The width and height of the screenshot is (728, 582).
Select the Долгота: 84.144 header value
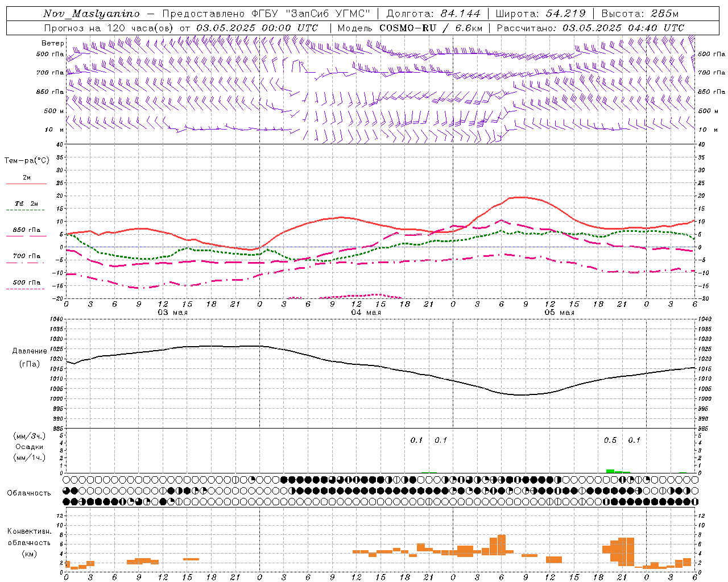coord(433,14)
